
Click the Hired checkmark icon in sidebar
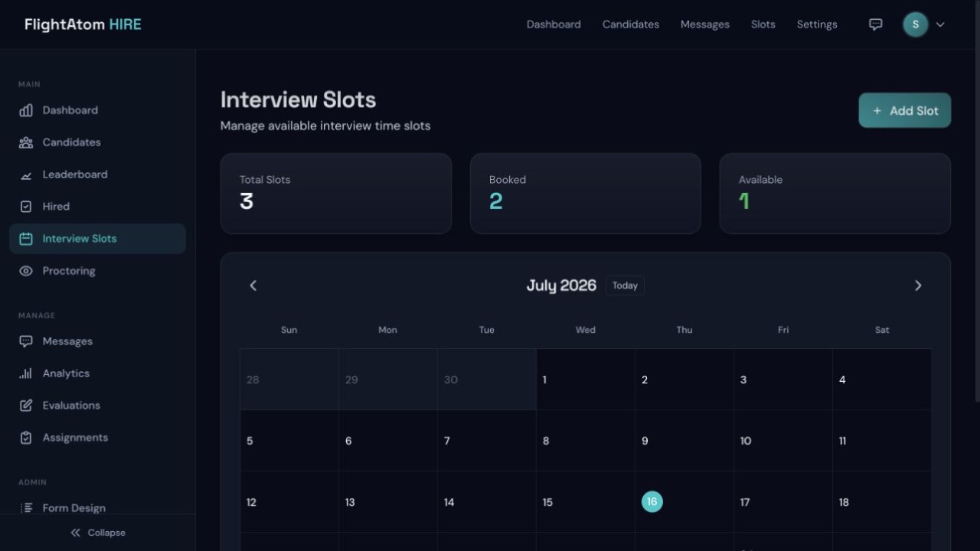point(26,207)
